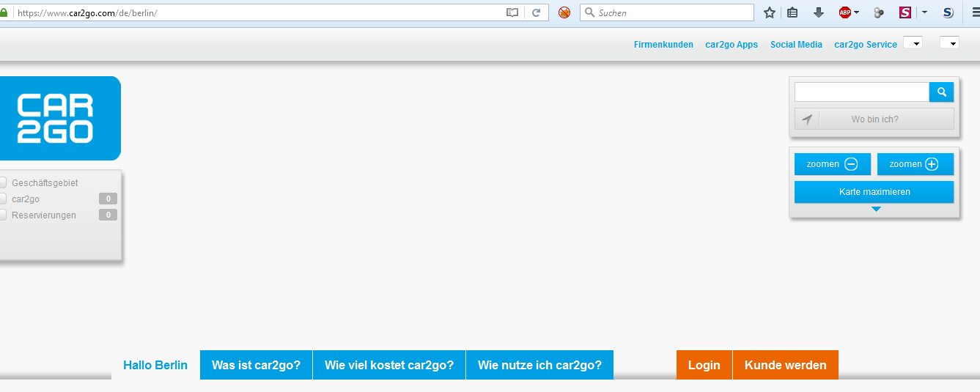Click the Kunde werden button
980x392 pixels.
786,365
